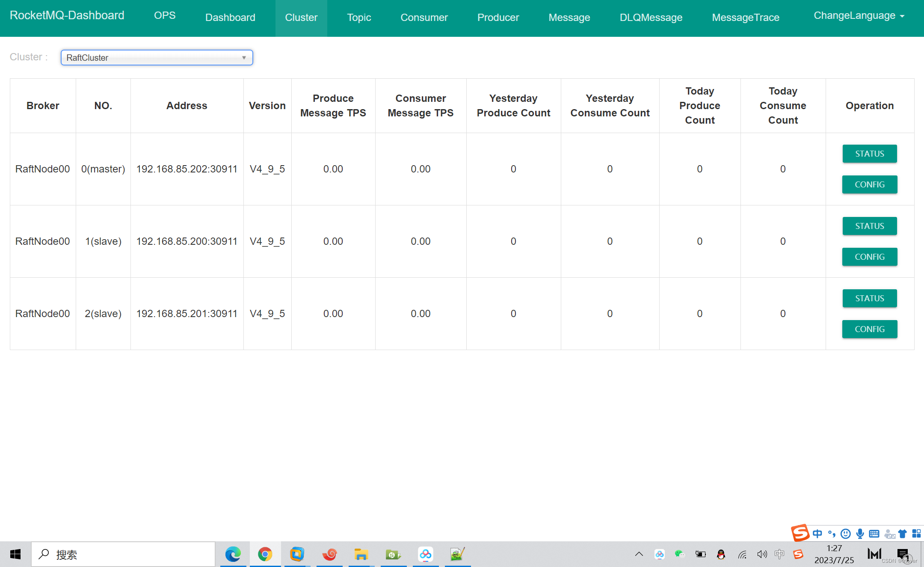Navigate to the Message tab
The width and height of the screenshot is (924, 567).
pos(569,18)
